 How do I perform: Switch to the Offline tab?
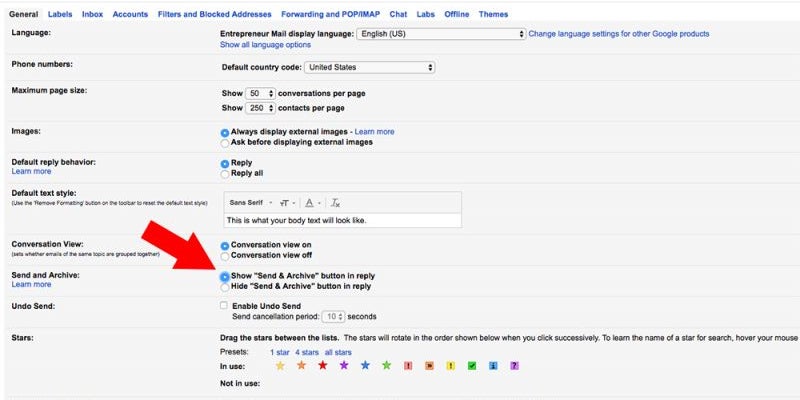click(457, 14)
